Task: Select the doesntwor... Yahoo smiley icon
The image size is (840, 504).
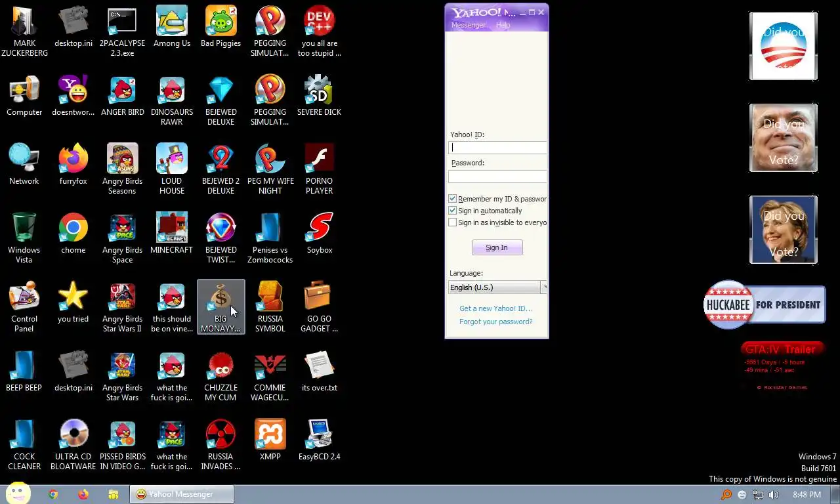Action: point(73,96)
